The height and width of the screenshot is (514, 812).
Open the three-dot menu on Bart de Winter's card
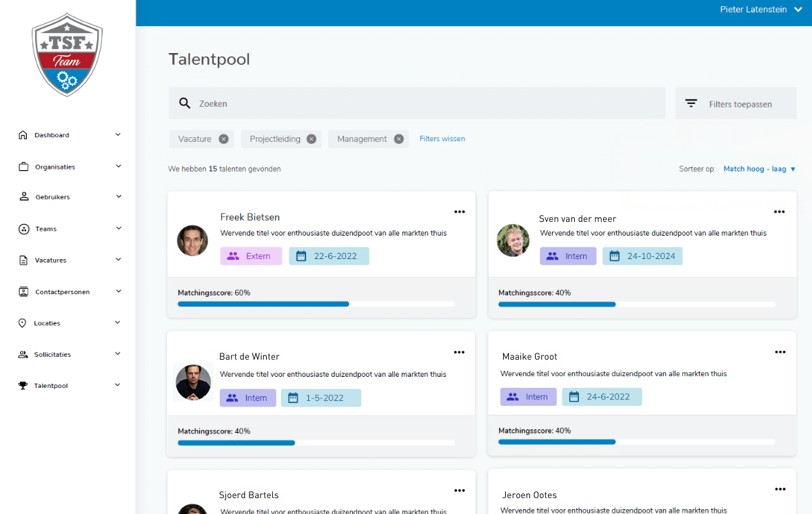tap(459, 352)
